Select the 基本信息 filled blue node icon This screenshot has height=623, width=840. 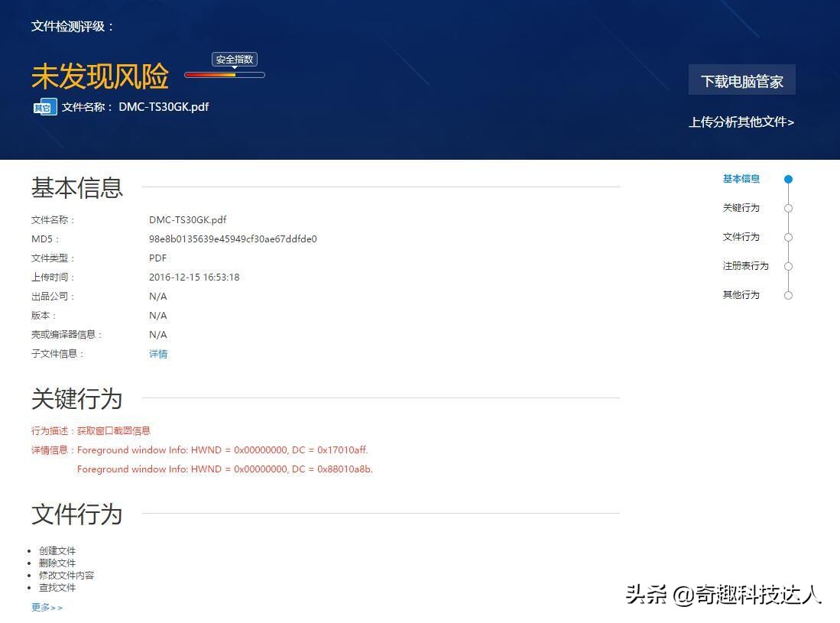point(788,179)
